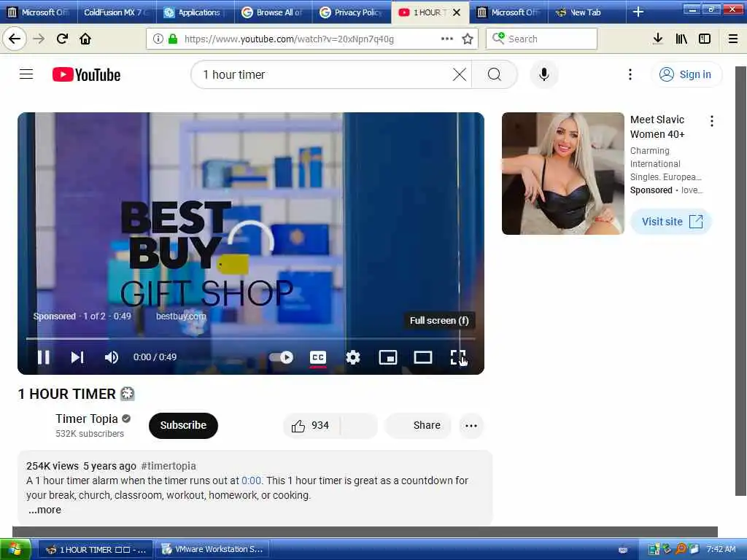Click the taskbar clock 7:42 AM
Image resolution: width=747 pixels, height=560 pixels.
tap(721, 549)
